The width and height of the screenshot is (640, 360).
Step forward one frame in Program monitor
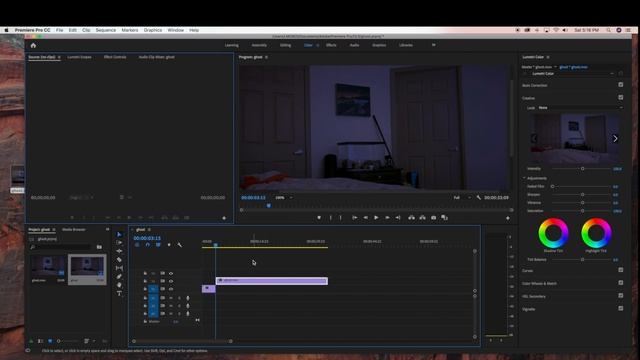(387, 218)
